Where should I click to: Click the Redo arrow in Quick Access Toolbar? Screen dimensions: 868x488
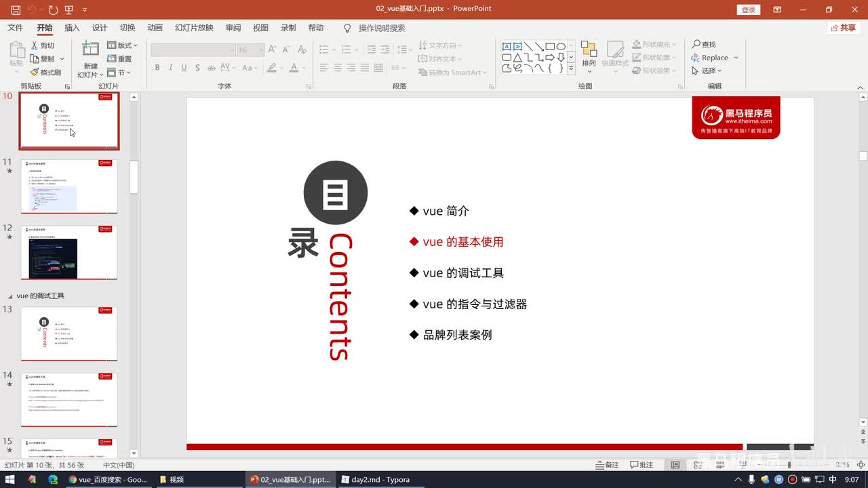point(53,10)
